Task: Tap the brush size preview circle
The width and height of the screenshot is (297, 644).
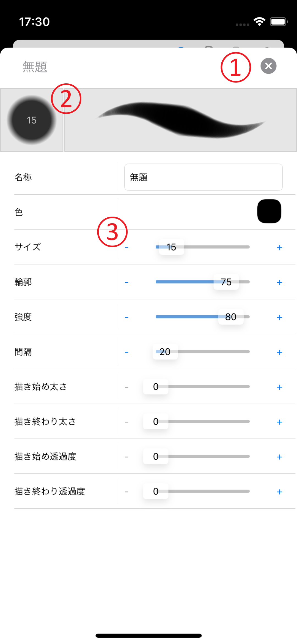Action: 32,120
